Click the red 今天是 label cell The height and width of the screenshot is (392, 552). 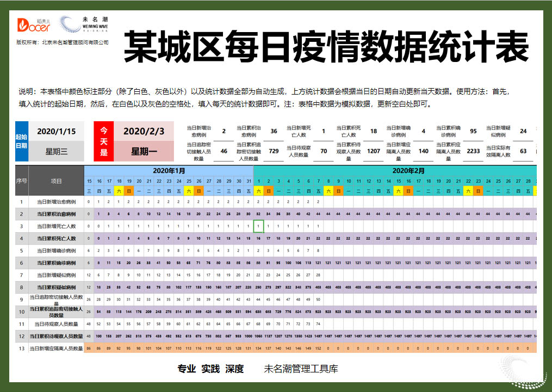pyautogui.click(x=103, y=140)
